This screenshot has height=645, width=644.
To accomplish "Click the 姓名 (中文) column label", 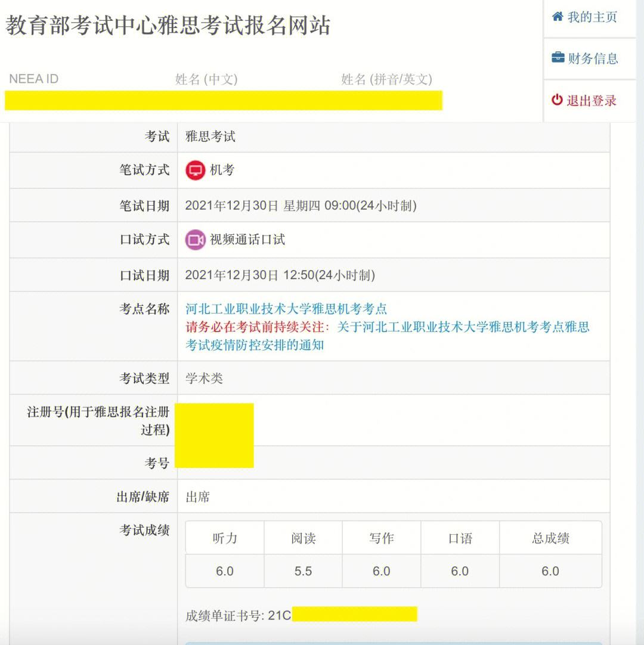I will 206,79.
